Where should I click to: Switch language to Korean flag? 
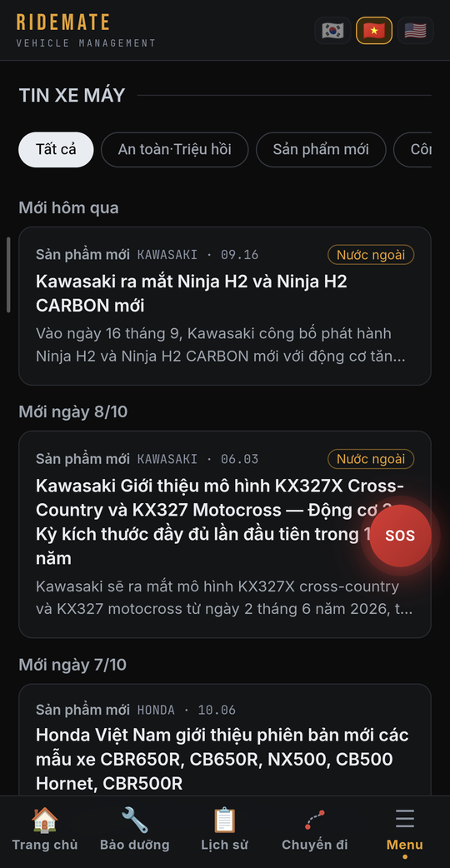pos(332,31)
